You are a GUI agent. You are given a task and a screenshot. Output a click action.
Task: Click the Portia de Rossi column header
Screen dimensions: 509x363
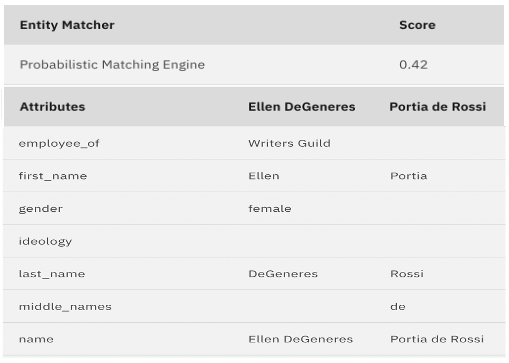click(x=438, y=107)
